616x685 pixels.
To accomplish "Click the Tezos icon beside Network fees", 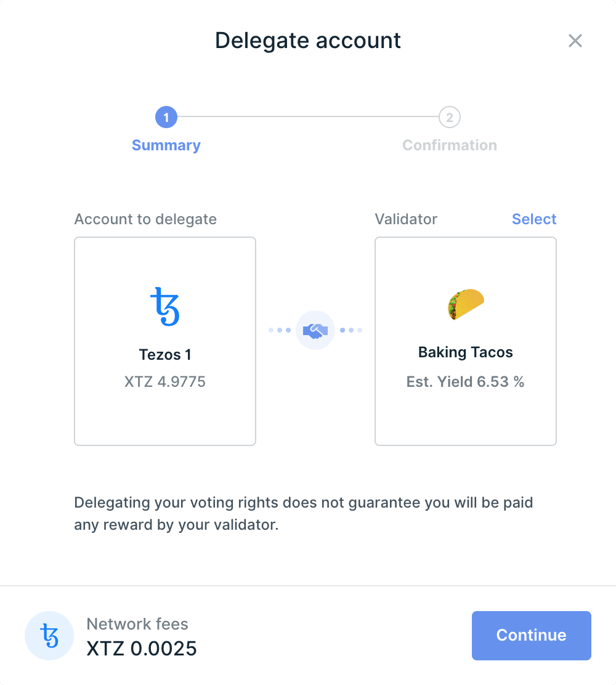I will 49,636.
